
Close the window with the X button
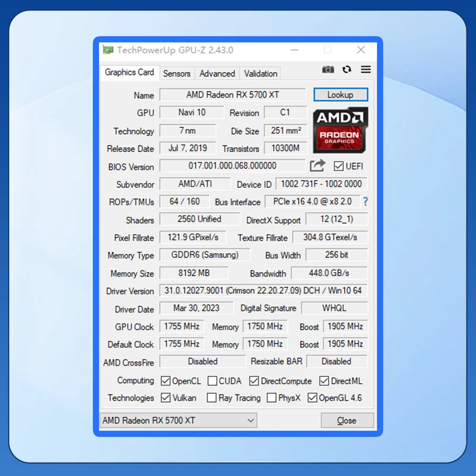[x=361, y=50]
